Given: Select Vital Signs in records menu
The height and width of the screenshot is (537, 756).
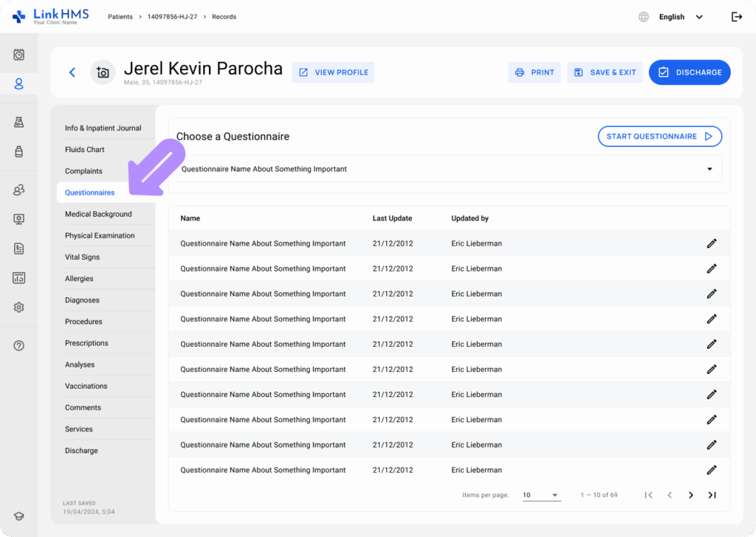Looking at the screenshot, I should (82, 257).
